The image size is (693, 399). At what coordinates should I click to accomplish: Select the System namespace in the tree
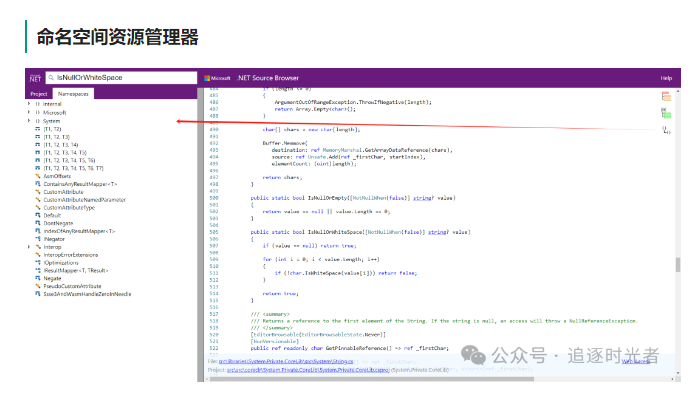(51, 121)
